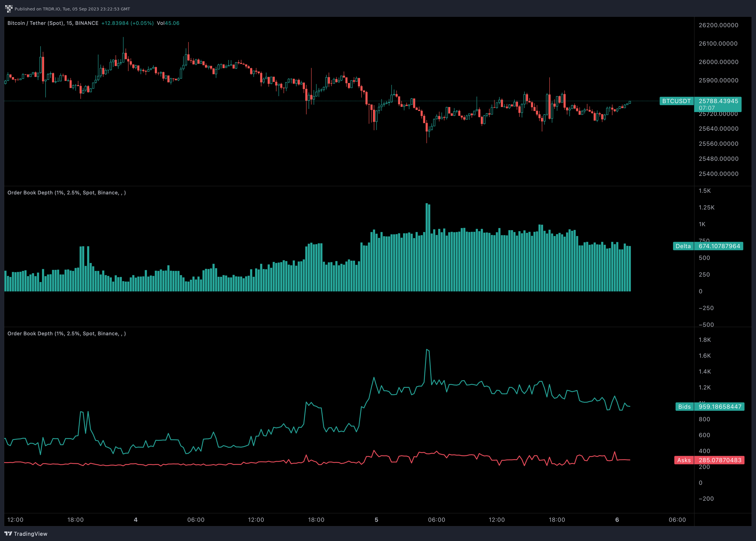Click the Bitcoin / Tether (Spot) chart title
The height and width of the screenshot is (541, 756).
[x=52, y=23]
